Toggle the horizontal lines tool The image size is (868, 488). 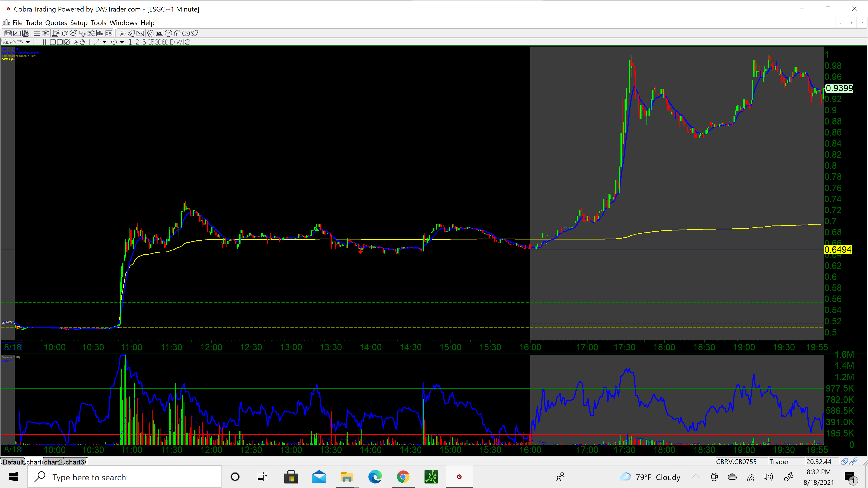37,42
